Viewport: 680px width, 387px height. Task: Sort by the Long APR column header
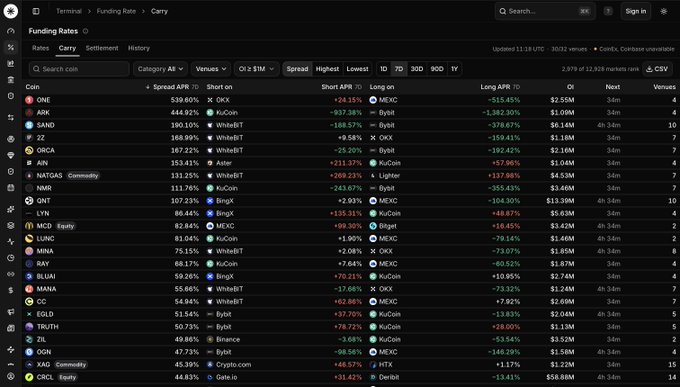coord(500,87)
